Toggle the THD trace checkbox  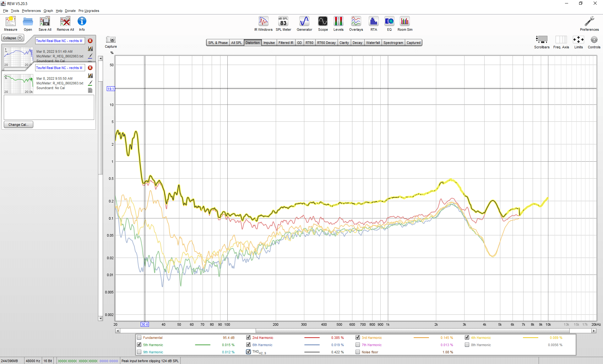[x=248, y=352]
